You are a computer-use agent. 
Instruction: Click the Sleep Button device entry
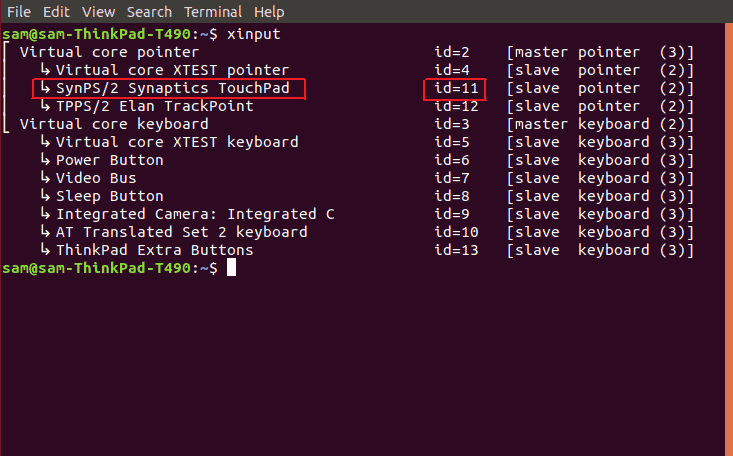click(110, 196)
